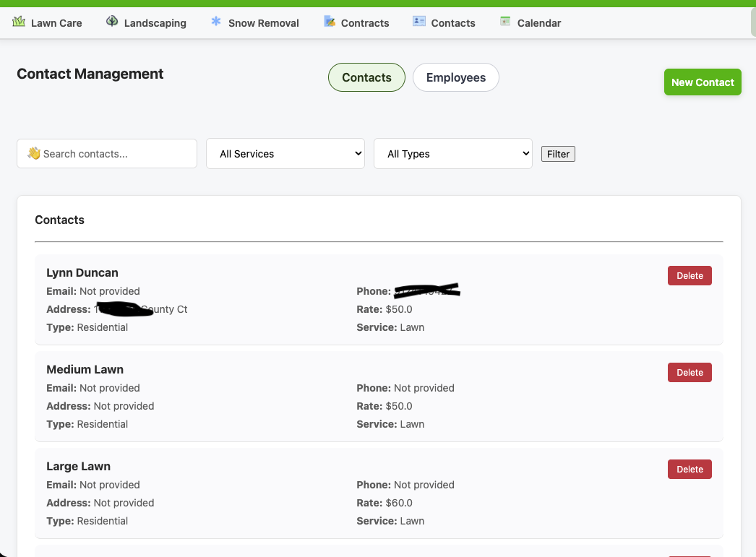Click Large Lawn's Email: Not provided
This screenshot has width=756, height=557.
(x=93, y=485)
